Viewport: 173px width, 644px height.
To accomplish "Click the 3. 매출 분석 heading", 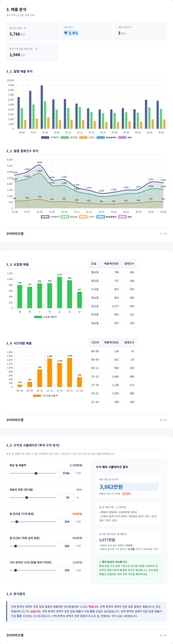I will point(16,9).
